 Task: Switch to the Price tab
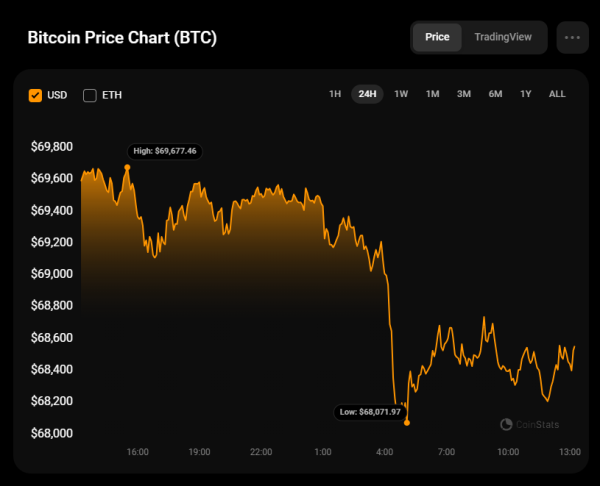(x=437, y=37)
